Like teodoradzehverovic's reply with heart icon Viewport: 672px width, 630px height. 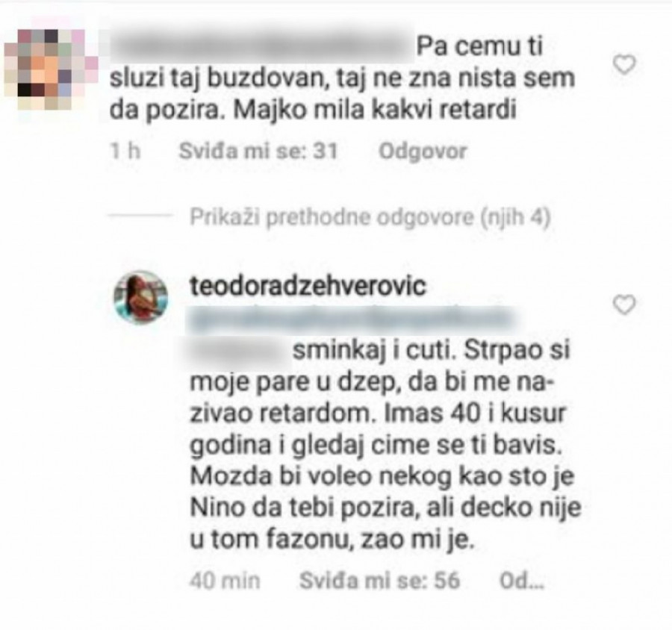[624, 305]
